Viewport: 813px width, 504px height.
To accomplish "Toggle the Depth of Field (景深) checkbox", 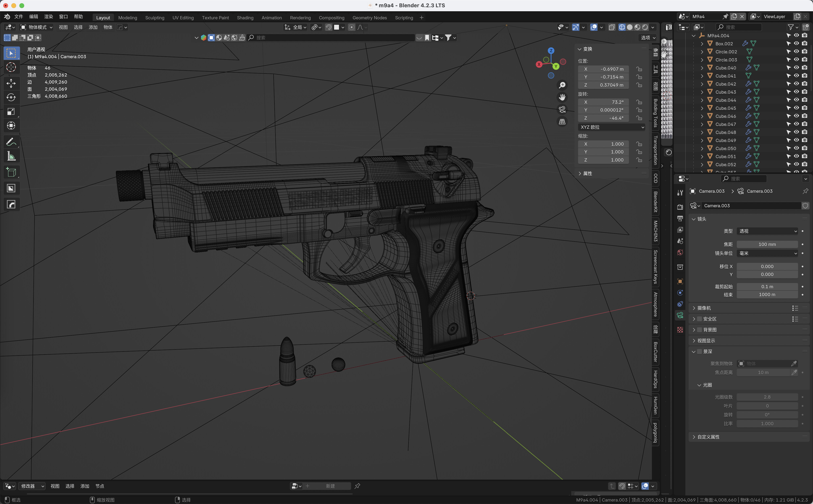I will 699,351.
